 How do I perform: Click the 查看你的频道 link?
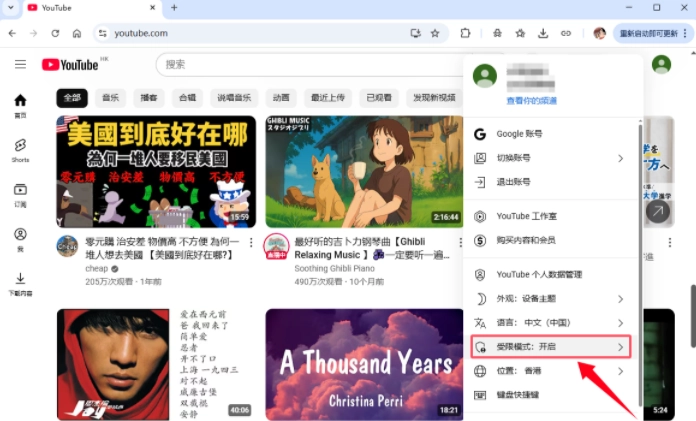tap(532, 101)
